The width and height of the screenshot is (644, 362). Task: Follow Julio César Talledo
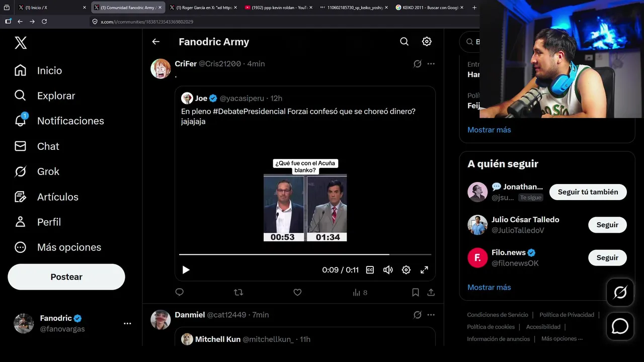[x=607, y=225]
